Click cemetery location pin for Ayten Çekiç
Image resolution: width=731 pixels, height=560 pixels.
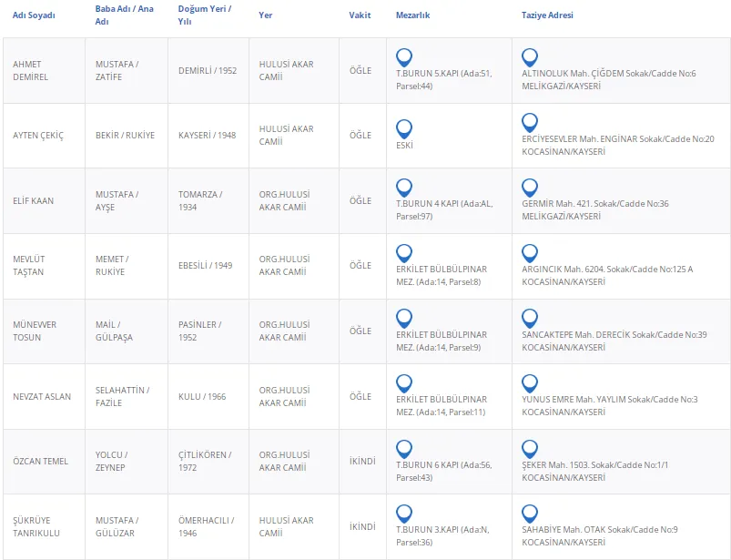[x=404, y=128]
